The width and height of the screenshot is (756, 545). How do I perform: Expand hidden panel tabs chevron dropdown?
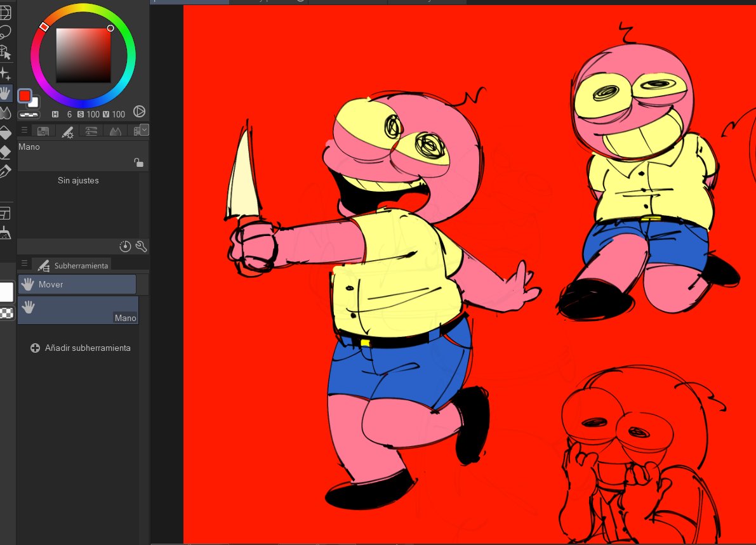click(144, 129)
